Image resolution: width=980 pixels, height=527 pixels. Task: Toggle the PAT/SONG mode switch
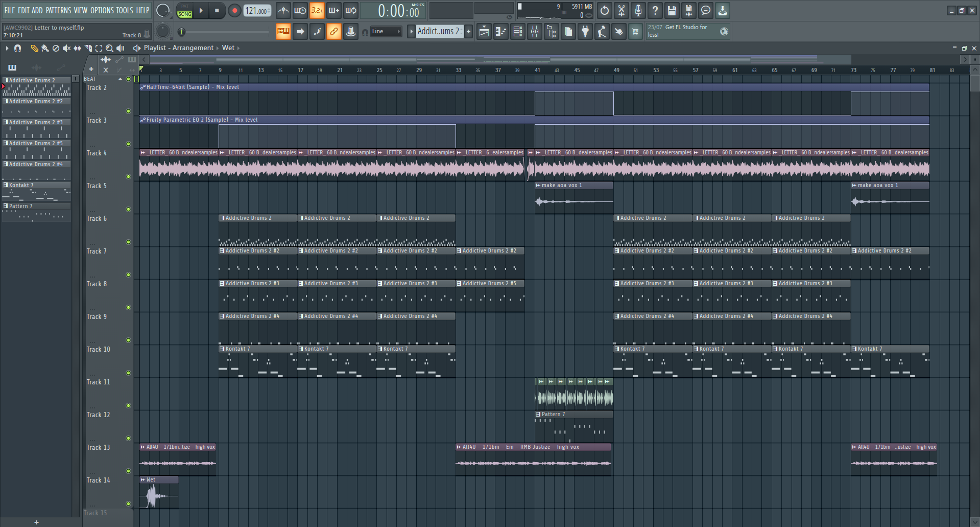point(185,10)
